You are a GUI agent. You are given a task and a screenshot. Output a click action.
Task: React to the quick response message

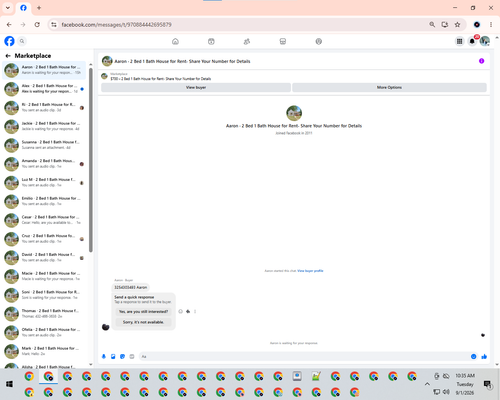[x=180, y=311]
